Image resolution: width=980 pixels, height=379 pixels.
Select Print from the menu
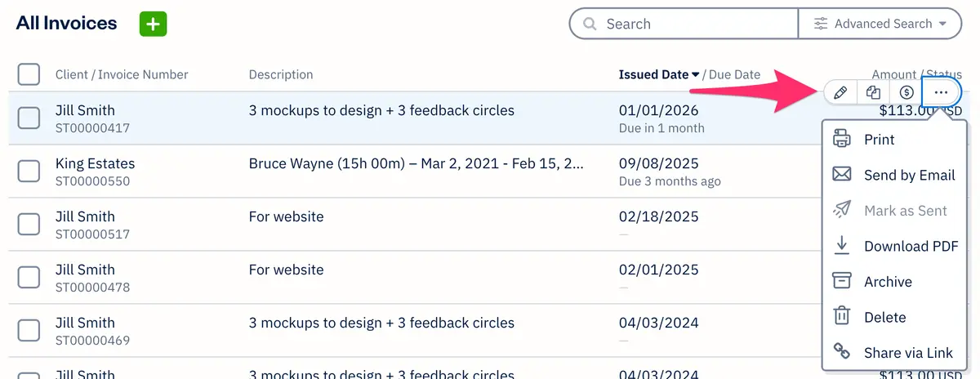(895, 140)
